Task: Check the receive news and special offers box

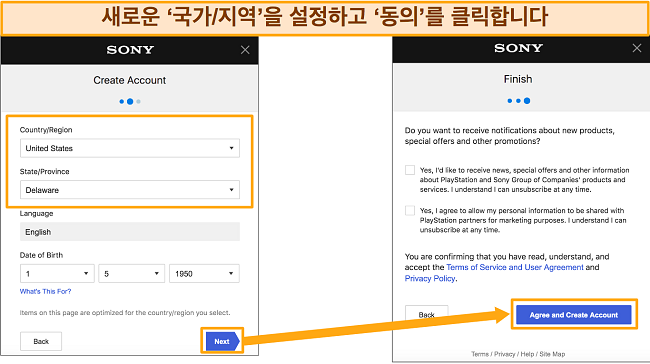Action: tap(410, 170)
